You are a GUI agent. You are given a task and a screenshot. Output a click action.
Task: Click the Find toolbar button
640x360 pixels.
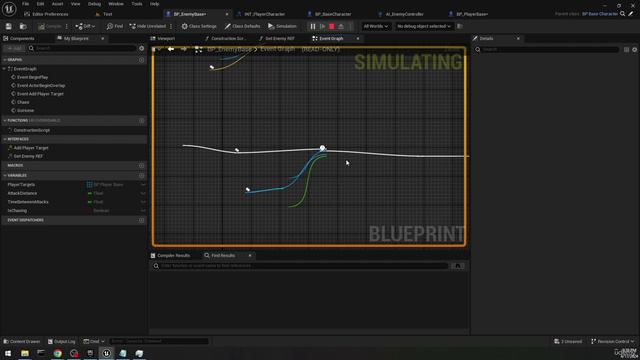point(115,26)
